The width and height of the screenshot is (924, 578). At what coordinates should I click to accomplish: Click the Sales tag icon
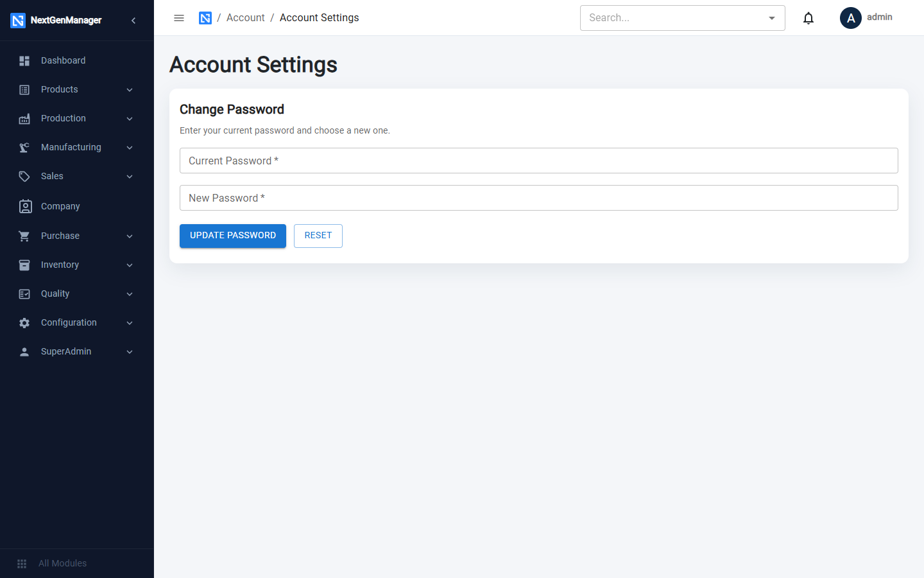click(x=24, y=177)
